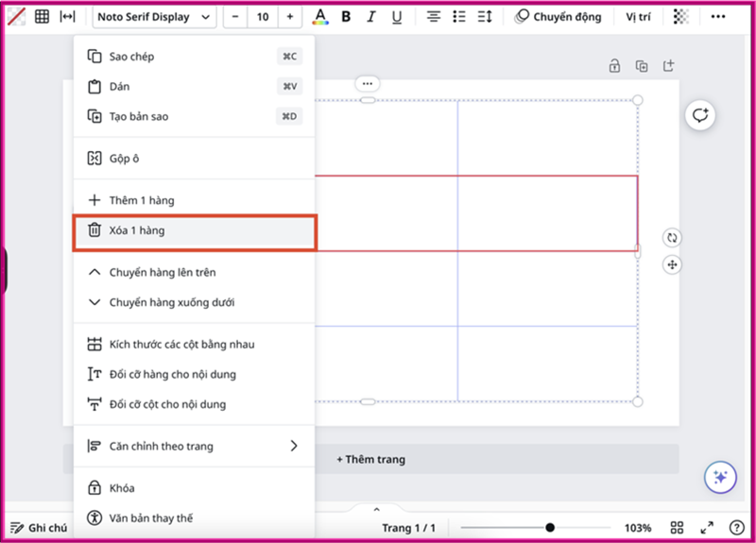Screen dimensions: 756x543
Task: Select Đổi cỡ cột cho nội dung
Action: tap(195, 404)
